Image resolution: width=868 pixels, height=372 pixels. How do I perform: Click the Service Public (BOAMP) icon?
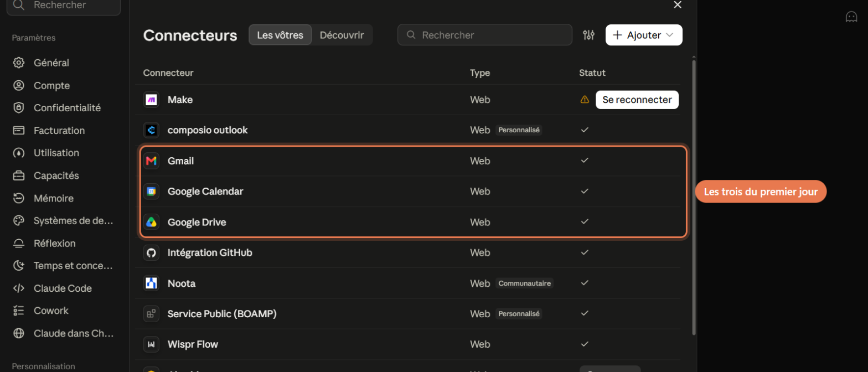(x=151, y=314)
